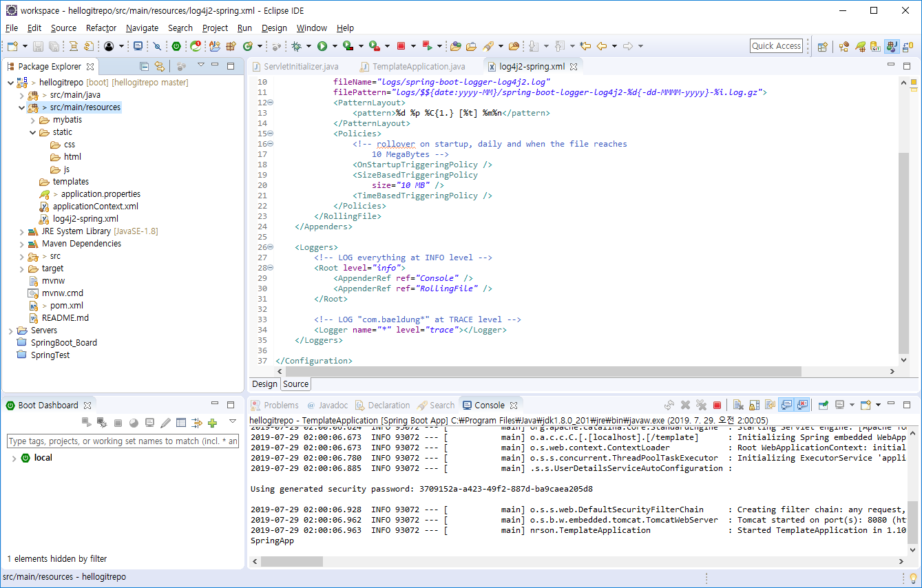The width and height of the screenshot is (922, 588).
Task: Open the Declaration tab
Action: [382, 406]
